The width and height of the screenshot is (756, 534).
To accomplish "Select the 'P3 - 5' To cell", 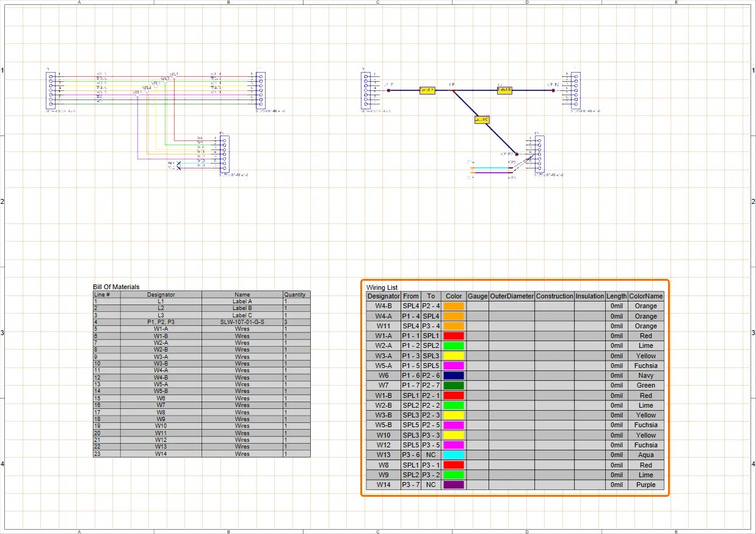I will (431, 445).
